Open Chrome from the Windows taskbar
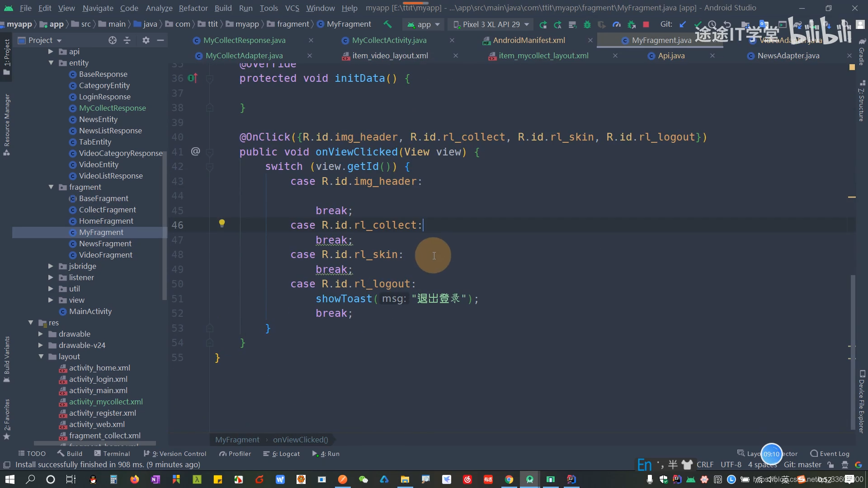Image resolution: width=868 pixels, height=488 pixels. (509, 479)
